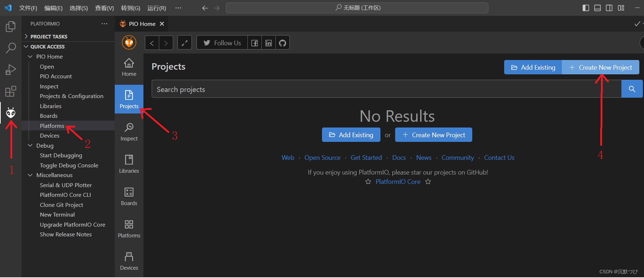Open Run and Debug view

point(11,70)
